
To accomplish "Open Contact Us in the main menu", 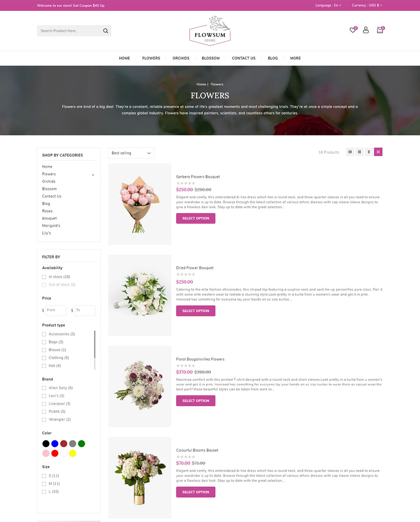I will click(x=244, y=58).
